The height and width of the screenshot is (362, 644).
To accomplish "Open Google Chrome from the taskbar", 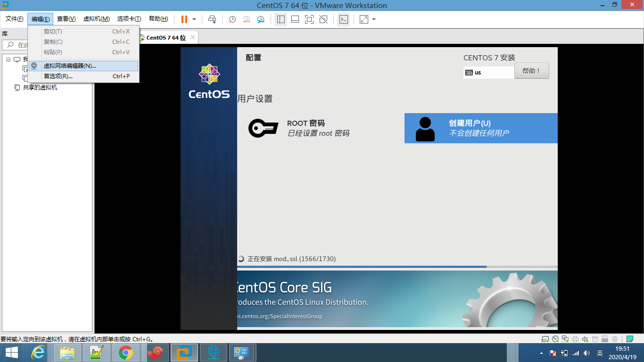I will (x=125, y=353).
